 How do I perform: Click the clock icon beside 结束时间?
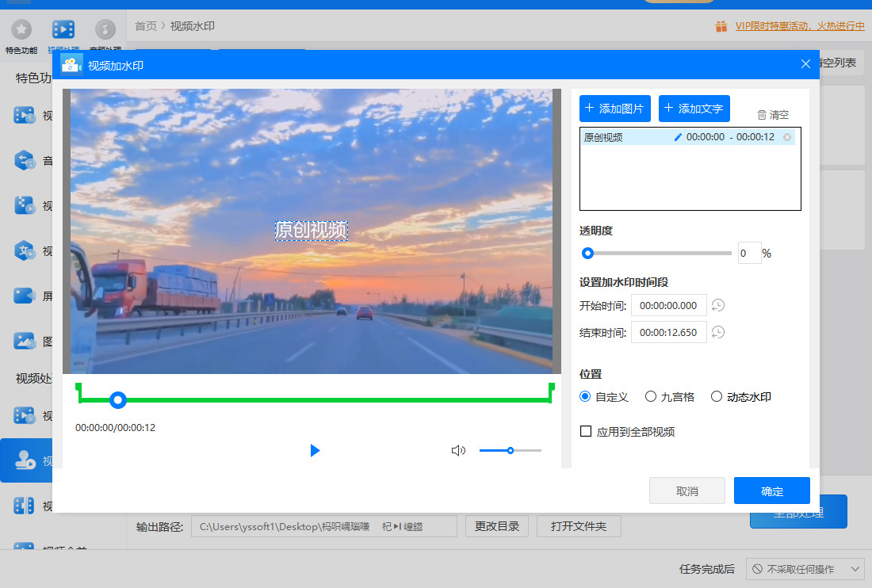pos(718,332)
